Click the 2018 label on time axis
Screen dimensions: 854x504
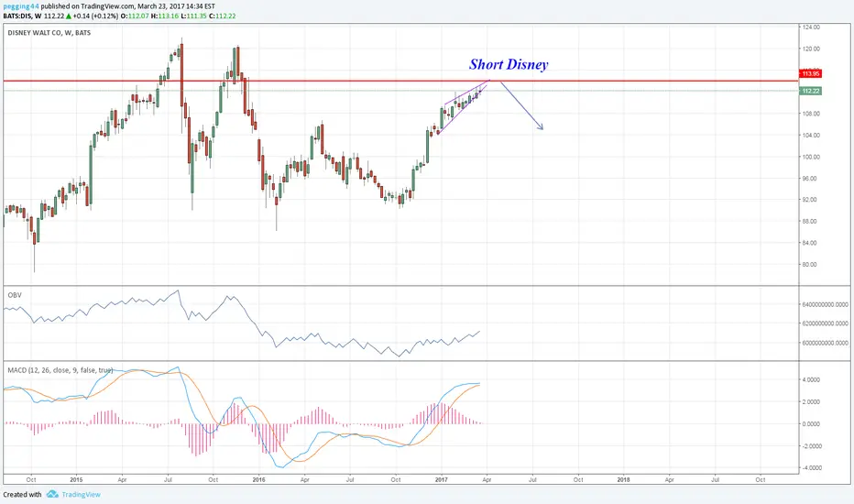pyautogui.click(x=624, y=479)
